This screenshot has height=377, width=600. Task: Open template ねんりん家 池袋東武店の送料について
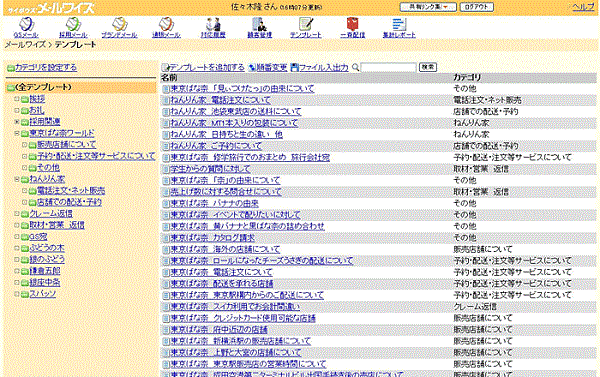(x=236, y=112)
